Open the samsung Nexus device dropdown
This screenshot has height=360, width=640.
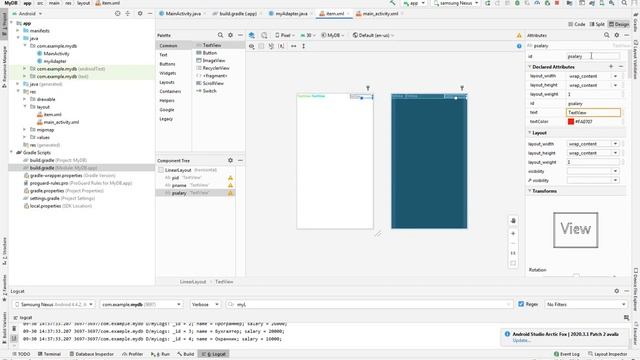(456, 3)
